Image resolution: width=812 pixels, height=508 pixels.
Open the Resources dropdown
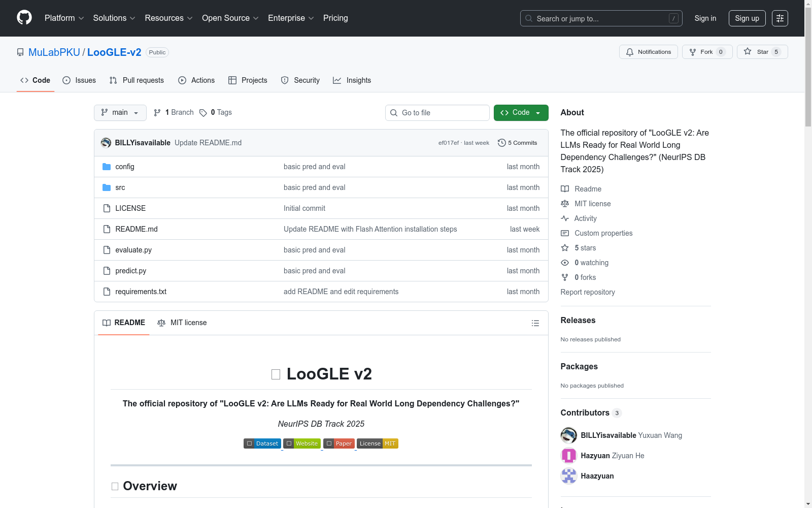(168, 18)
